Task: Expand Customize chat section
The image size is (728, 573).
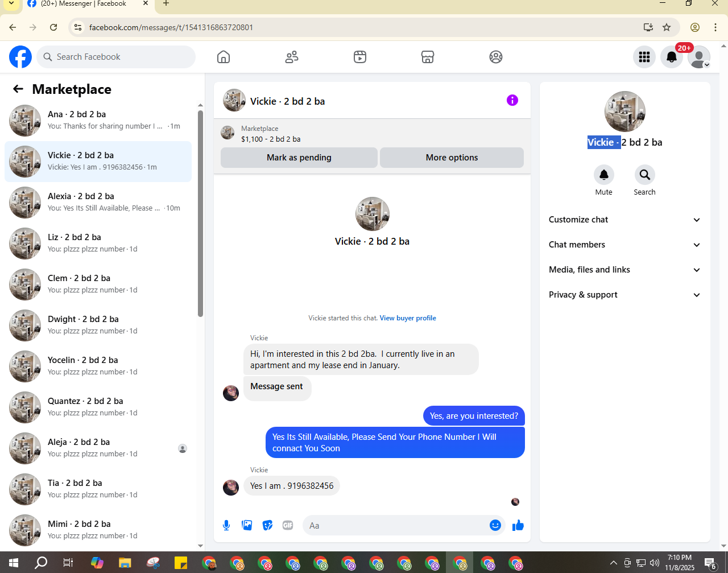Action: tap(624, 220)
